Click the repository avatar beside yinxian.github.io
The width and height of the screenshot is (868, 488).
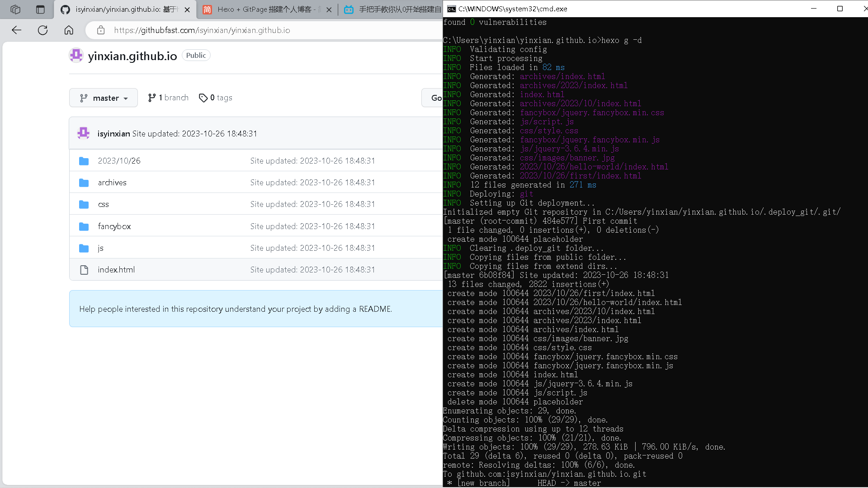(x=76, y=55)
